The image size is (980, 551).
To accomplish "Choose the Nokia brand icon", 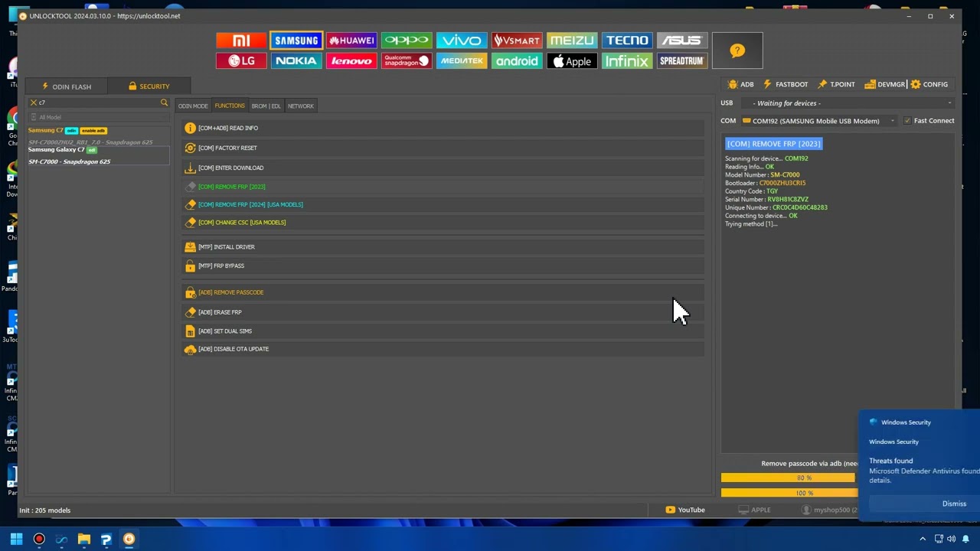I will pos(296,61).
